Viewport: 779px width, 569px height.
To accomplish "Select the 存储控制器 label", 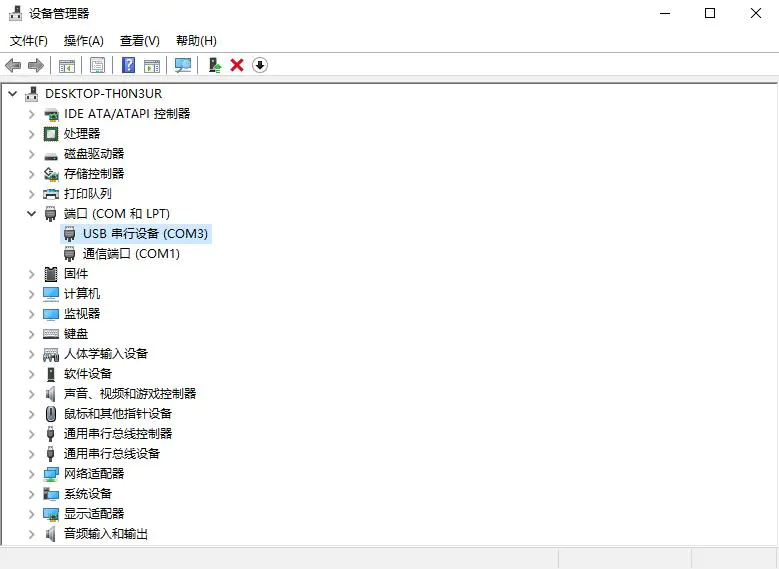I will [94, 174].
